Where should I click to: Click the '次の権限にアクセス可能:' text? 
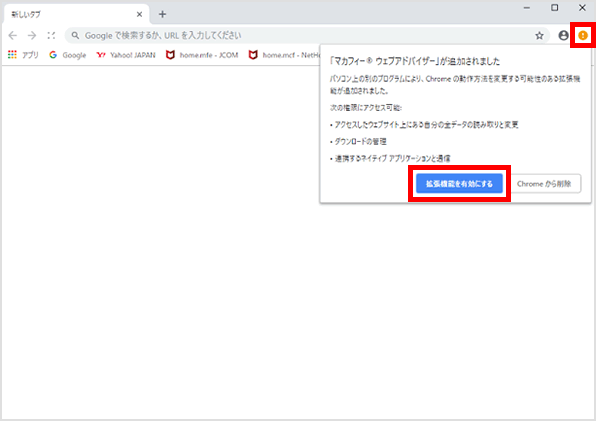point(366,108)
